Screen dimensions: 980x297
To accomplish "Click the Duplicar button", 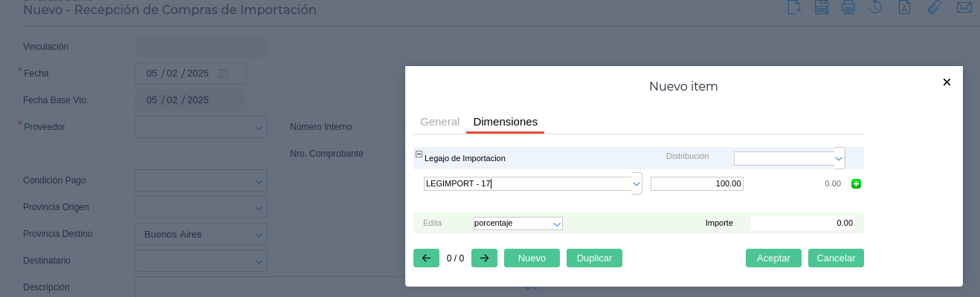I will [594, 258].
